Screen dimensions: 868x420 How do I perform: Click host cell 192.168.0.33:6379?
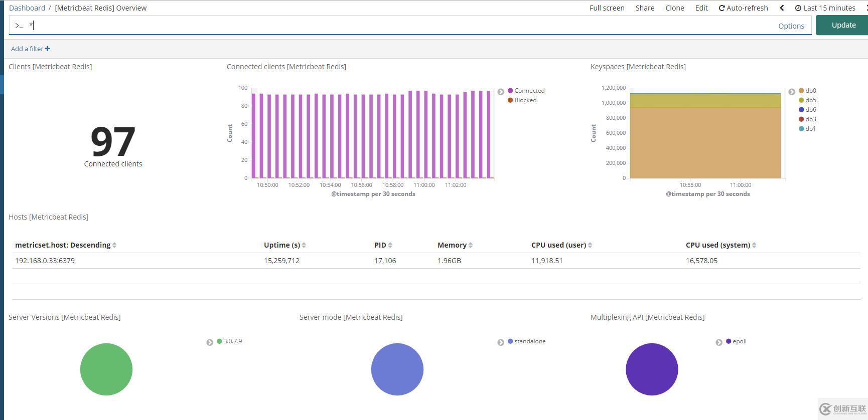coord(45,261)
